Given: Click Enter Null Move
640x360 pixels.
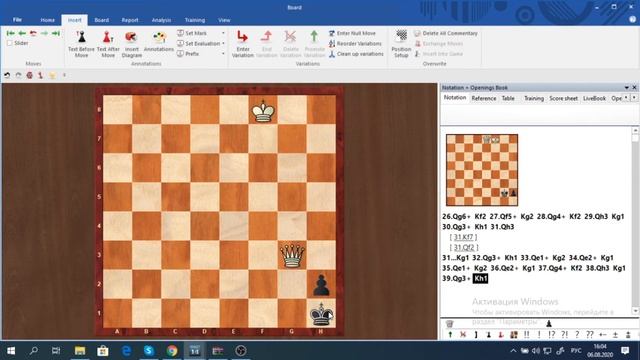Looking at the screenshot, I should click(352, 33).
